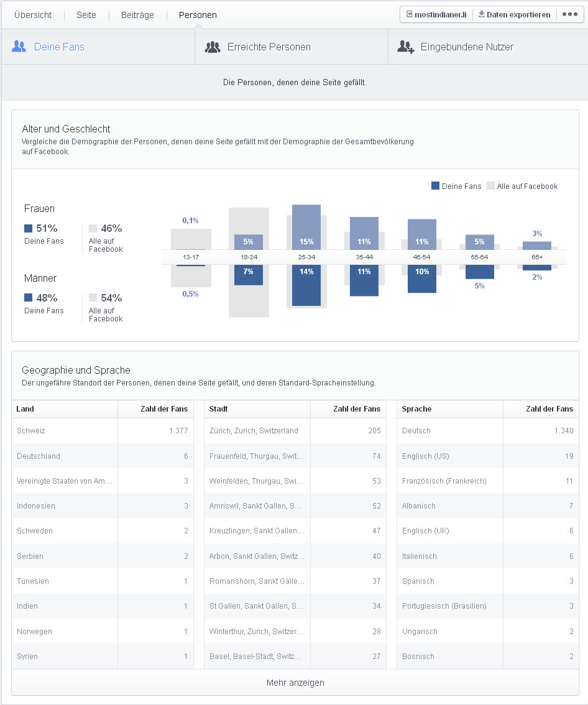Click the Männer 25-34 bar showing 14%
This screenshot has width=588, height=705.
click(x=306, y=285)
